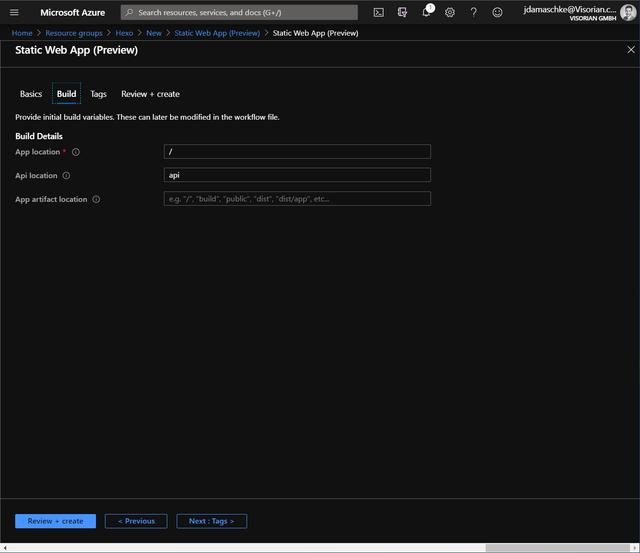Click the Previous button
The height and width of the screenshot is (553, 640).
point(136,521)
